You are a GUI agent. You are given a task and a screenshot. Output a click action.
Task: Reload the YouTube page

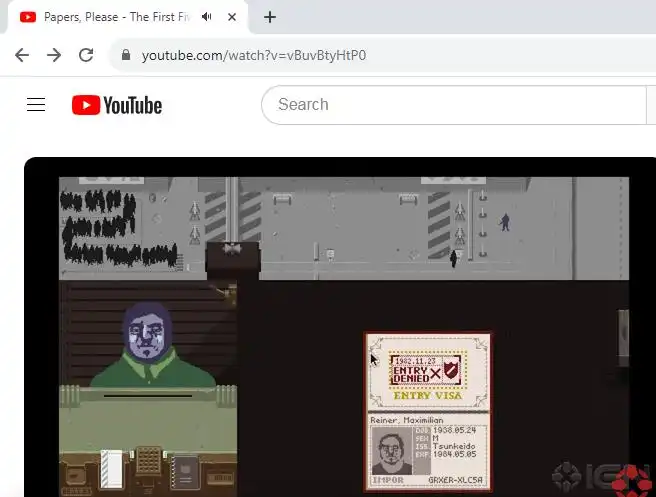point(86,55)
